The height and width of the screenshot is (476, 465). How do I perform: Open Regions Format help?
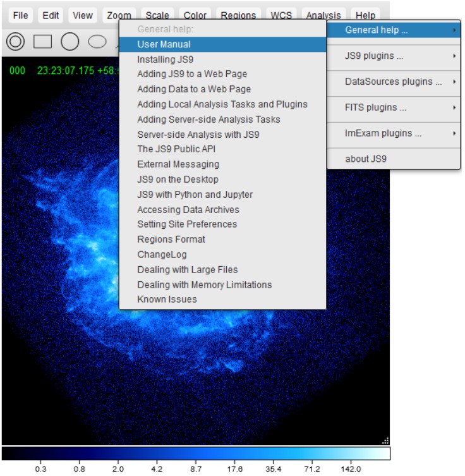click(x=222, y=240)
